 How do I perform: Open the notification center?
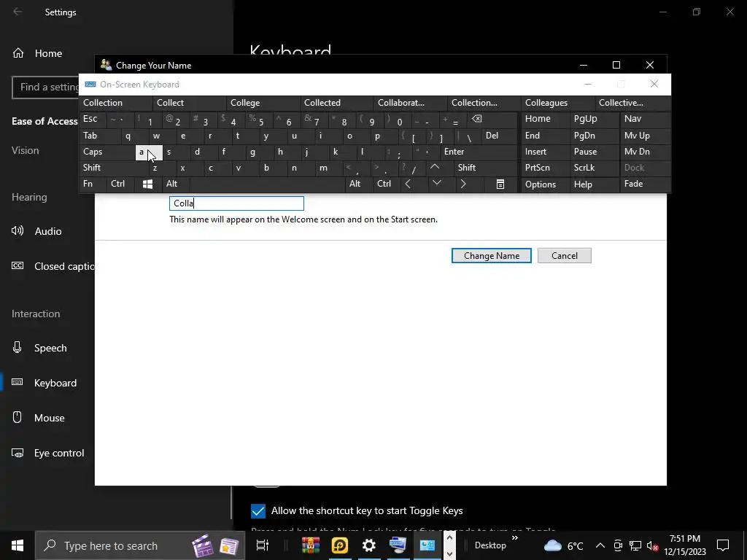pos(723,545)
